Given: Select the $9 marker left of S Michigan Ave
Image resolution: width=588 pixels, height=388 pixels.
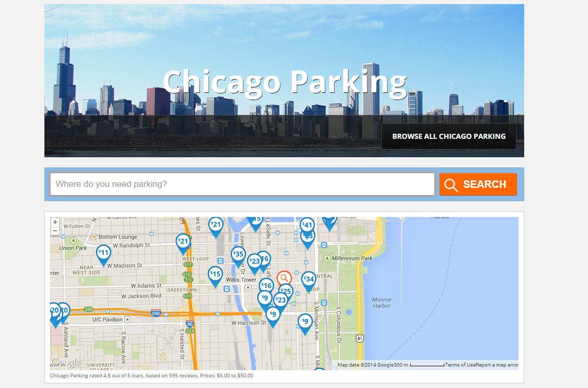Looking at the screenshot, I should [x=305, y=324].
